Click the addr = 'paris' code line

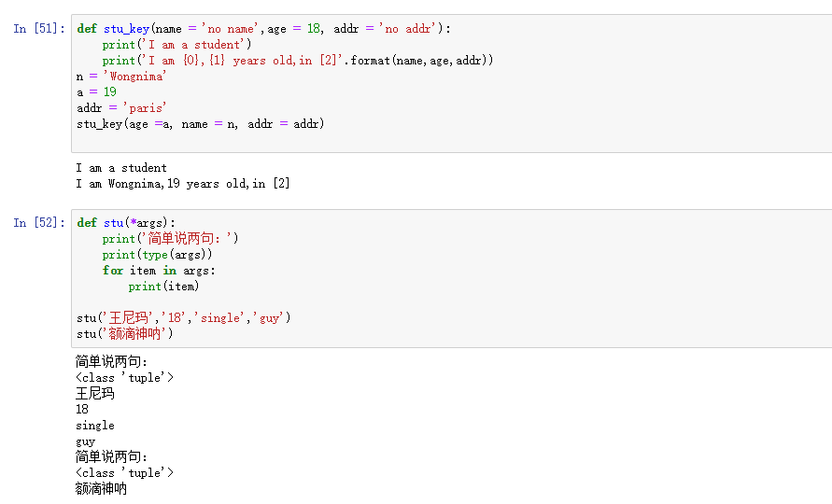pyautogui.click(x=121, y=108)
